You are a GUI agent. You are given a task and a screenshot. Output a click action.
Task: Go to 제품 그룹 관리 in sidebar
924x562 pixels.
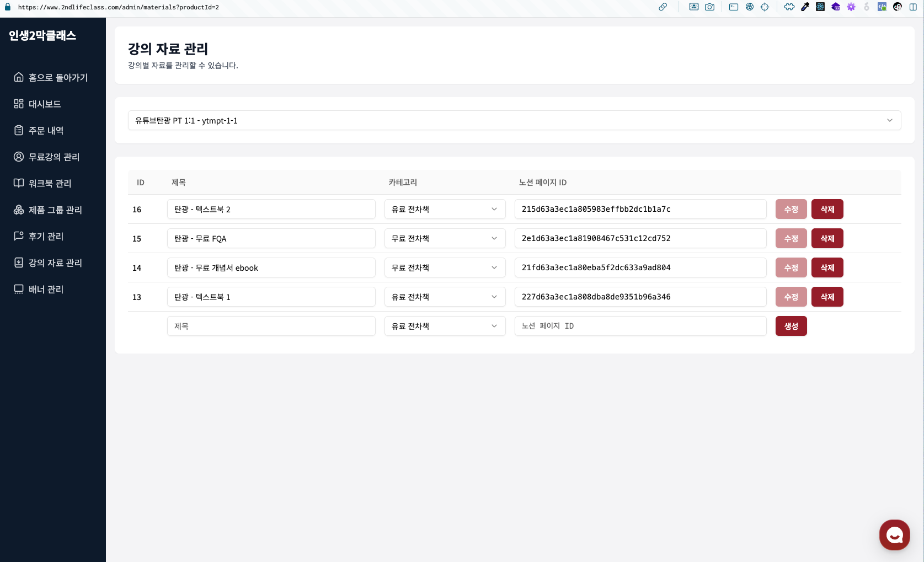pyautogui.click(x=55, y=210)
